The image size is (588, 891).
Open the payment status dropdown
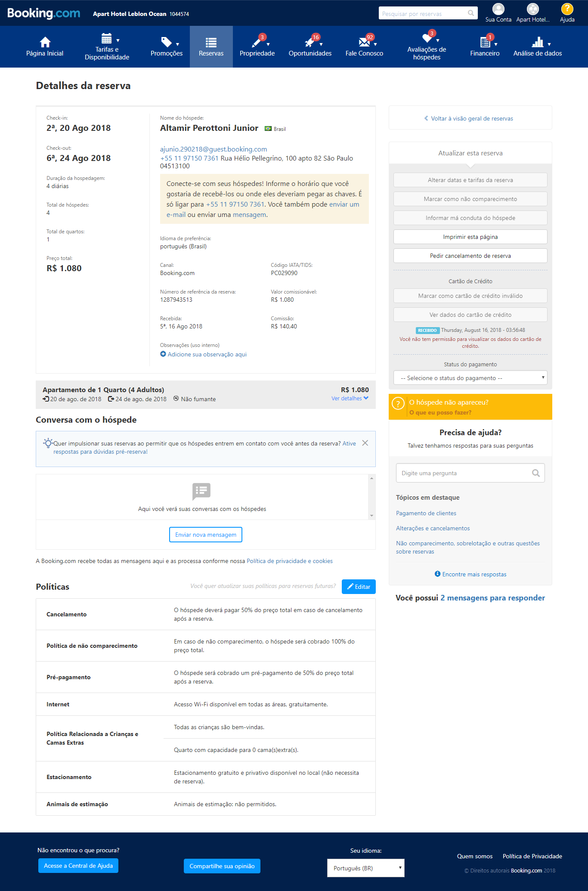coord(470,378)
